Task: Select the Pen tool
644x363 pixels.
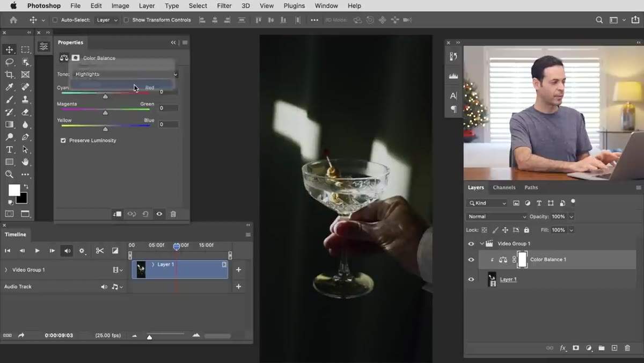Action: tap(25, 137)
